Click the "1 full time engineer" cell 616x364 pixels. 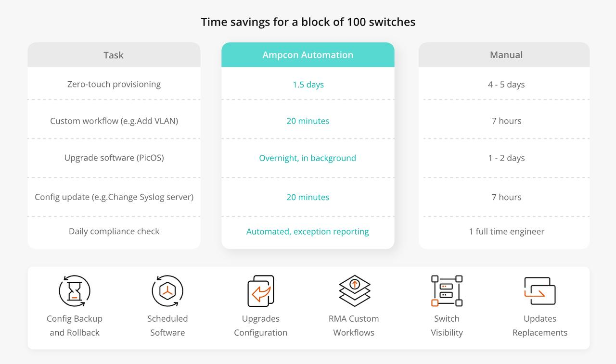506,232
